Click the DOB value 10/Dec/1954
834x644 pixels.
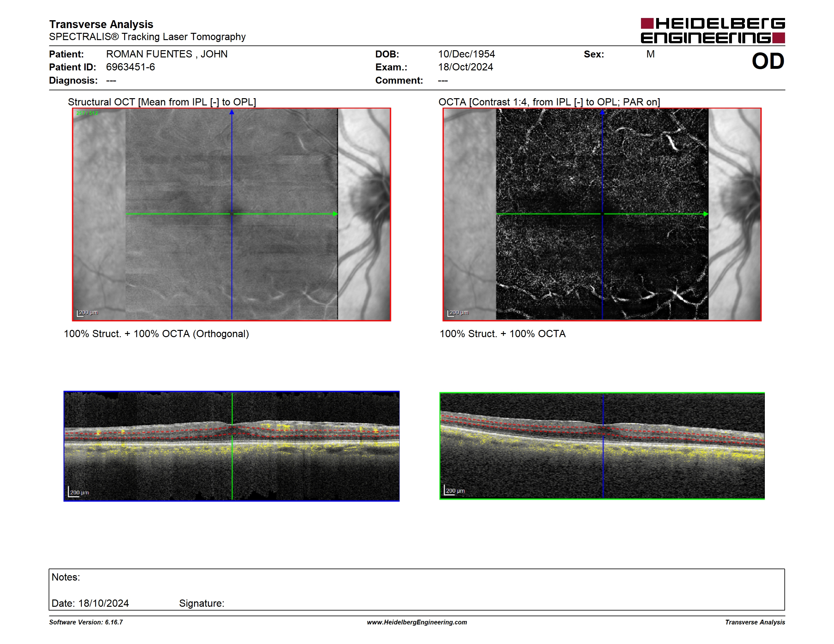[466, 54]
